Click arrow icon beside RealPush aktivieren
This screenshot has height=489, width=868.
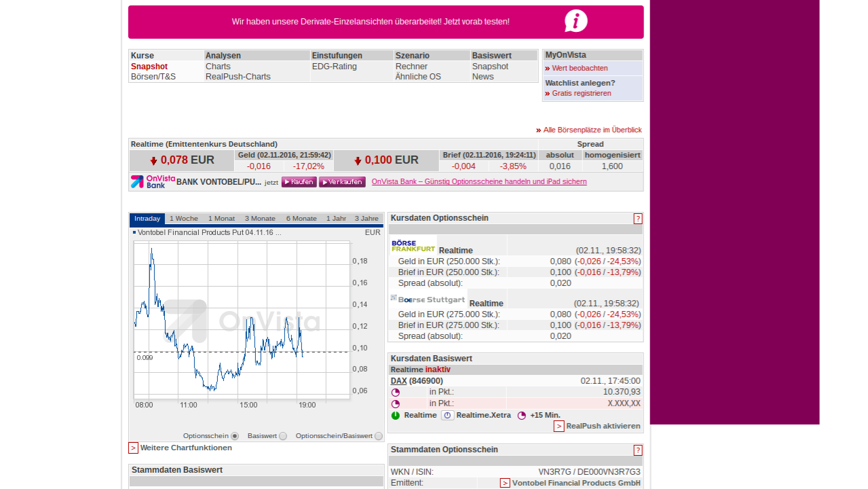click(559, 427)
